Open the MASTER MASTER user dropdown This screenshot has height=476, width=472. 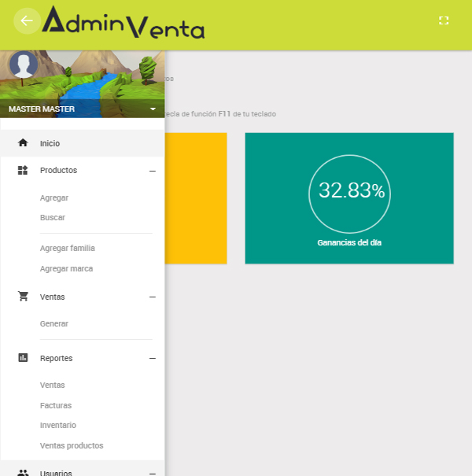(153, 109)
